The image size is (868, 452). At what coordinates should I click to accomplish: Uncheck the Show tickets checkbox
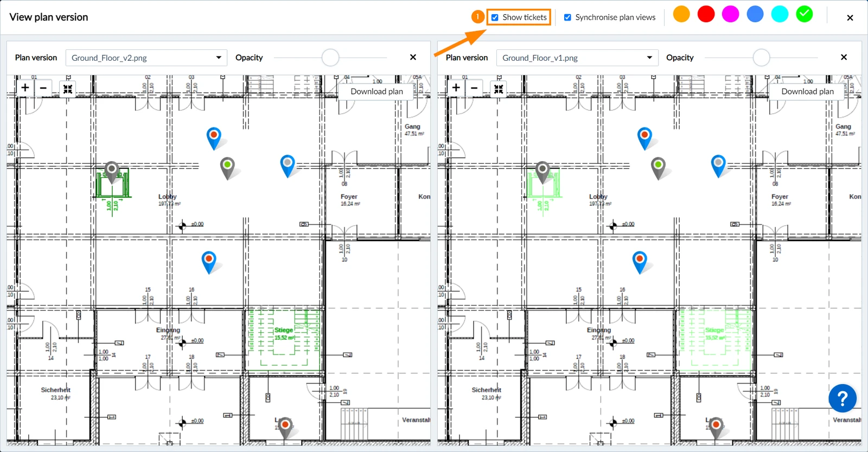(495, 17)
